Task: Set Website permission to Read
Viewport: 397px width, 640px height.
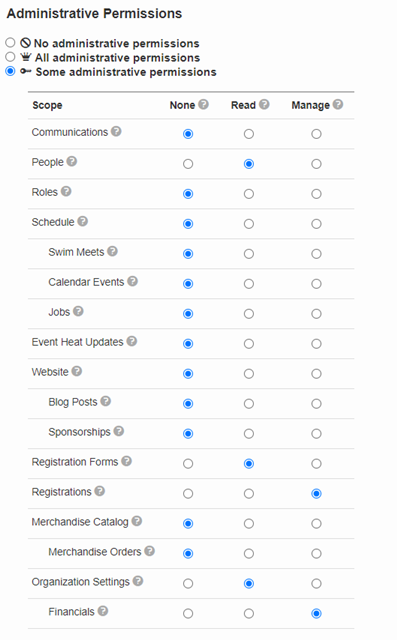Action: [x=249, y=373]
